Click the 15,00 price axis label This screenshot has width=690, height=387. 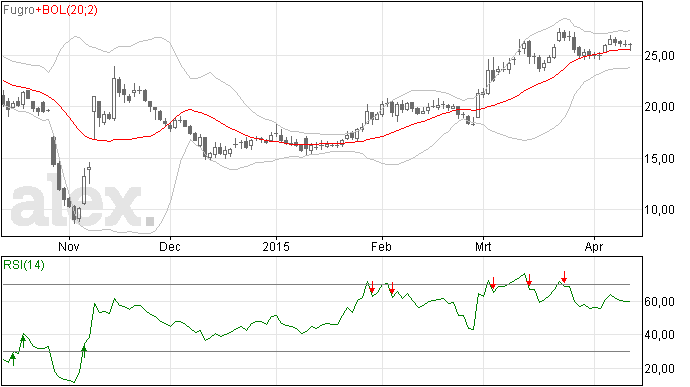659,158
